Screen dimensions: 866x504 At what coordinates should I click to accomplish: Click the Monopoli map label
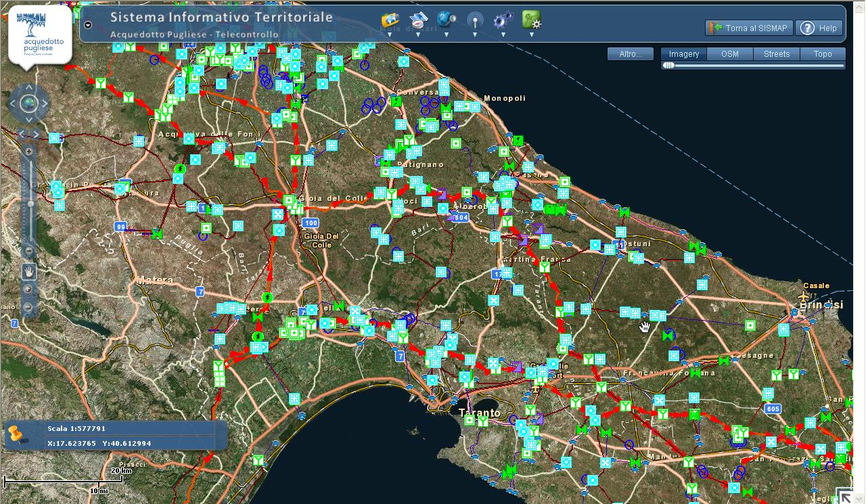[x=505, y=98]
